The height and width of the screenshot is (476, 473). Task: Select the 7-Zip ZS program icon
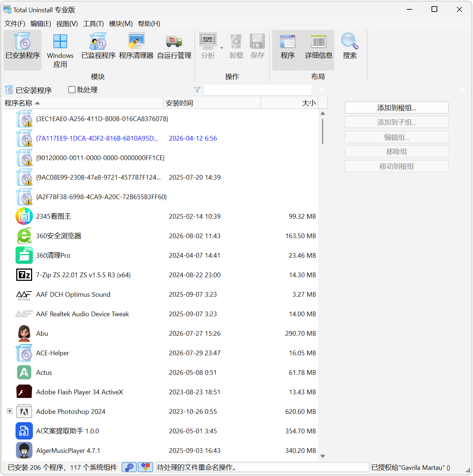pyautogui.click(x=24, y=275)
